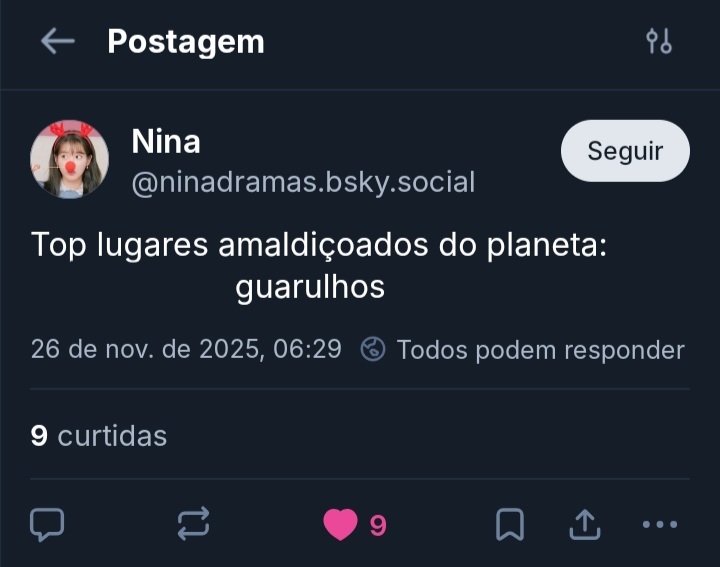720x567 pixels.
Task: Click the display name Nina
Action: (x=166, y=142)
